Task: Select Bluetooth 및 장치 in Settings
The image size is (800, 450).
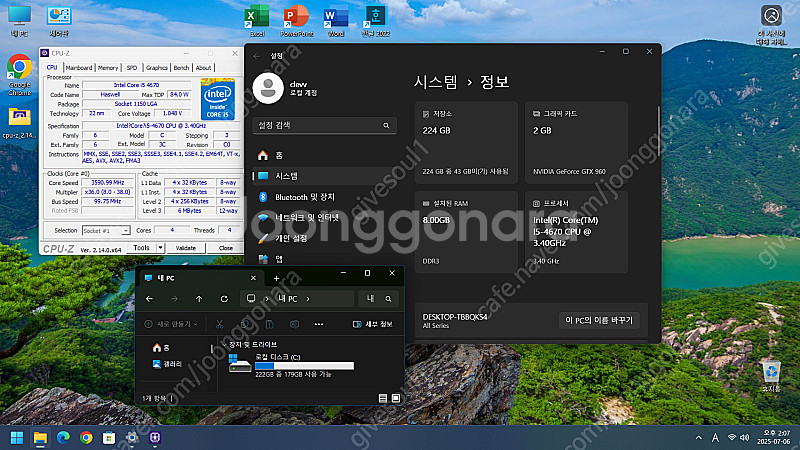Action: tap(324, 197)
